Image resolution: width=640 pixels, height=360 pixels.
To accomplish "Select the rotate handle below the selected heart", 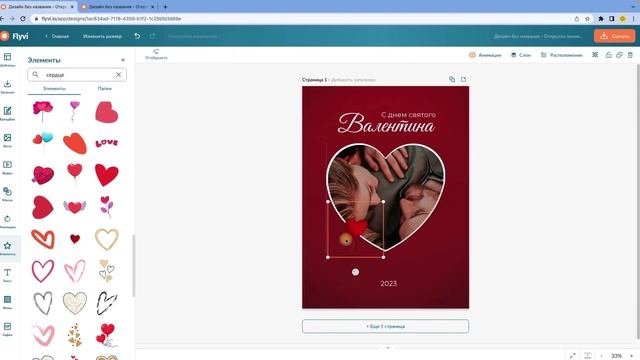I will 356,272.
